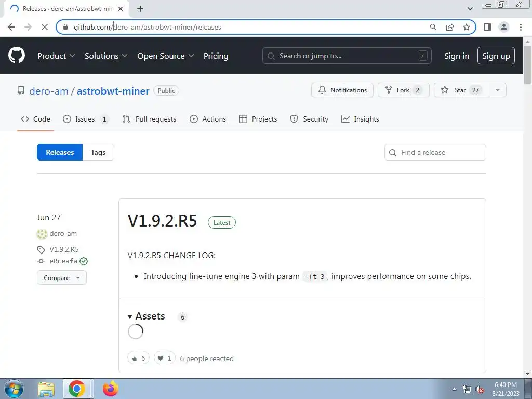Open the star lists dropdown arrow

tap(498, 90)
